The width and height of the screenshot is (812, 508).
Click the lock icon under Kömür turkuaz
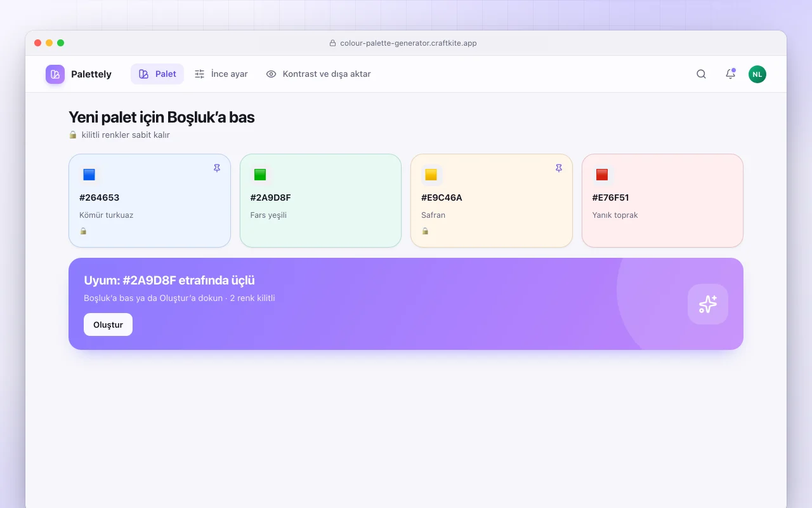pyautogui.click(x=83, y=231)
